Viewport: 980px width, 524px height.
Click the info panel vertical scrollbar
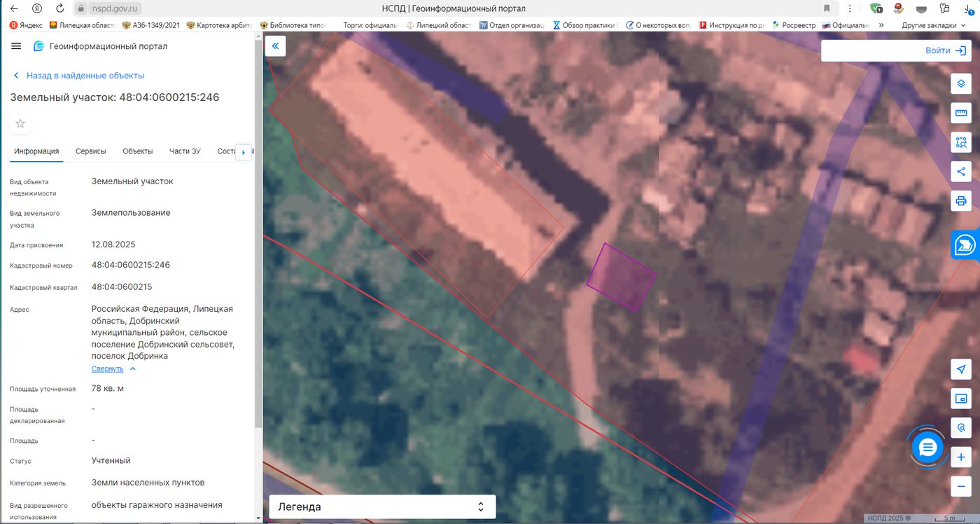point(258,280)
